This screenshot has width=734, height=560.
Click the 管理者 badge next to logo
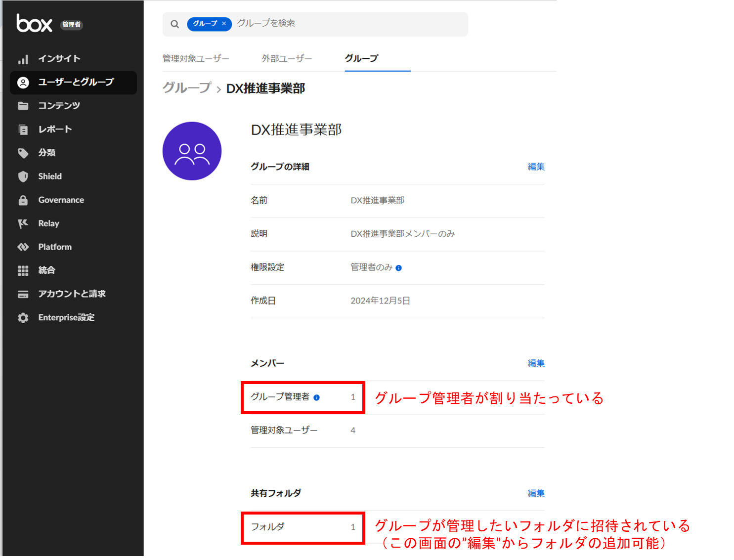pos(72,25)
